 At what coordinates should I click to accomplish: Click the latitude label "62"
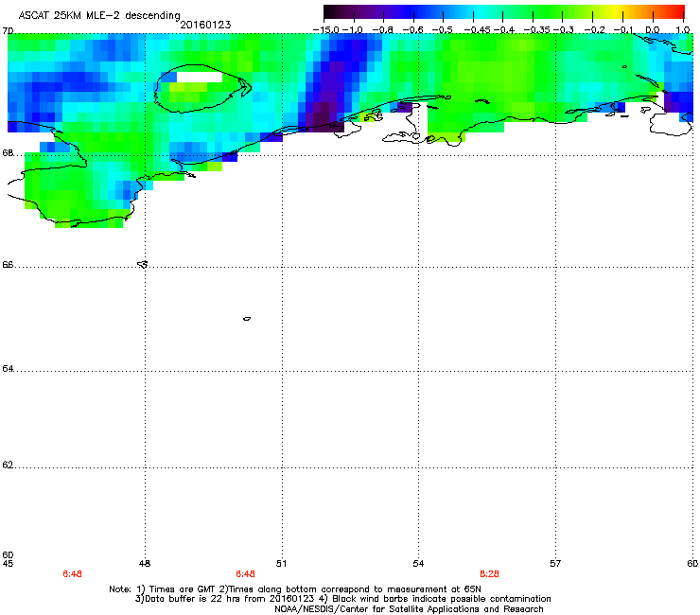point(8,465)
